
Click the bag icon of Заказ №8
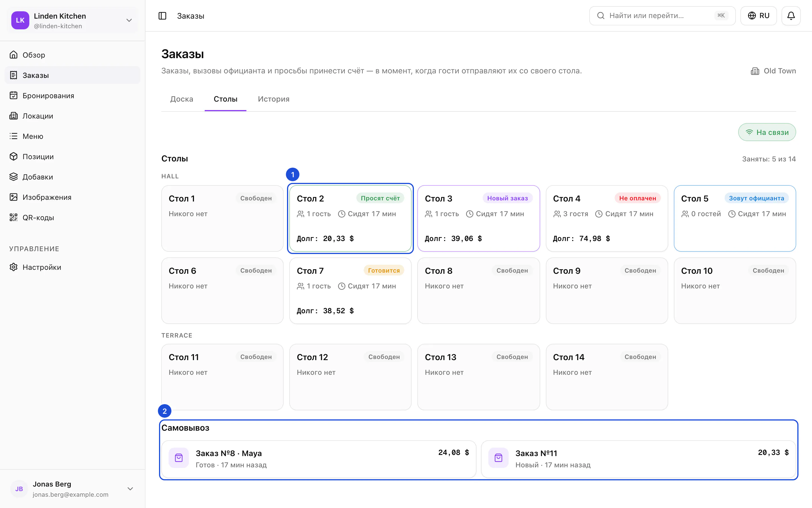point(179,458)
